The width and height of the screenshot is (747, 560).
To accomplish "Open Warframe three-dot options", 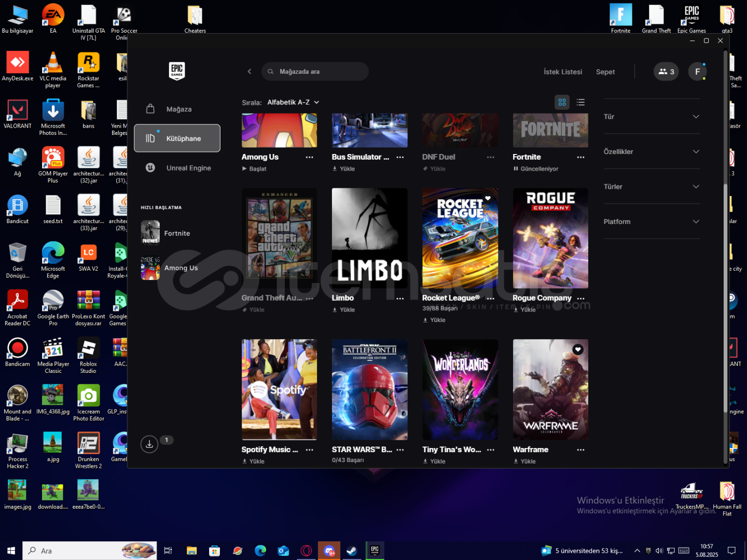I will [580, 450].
